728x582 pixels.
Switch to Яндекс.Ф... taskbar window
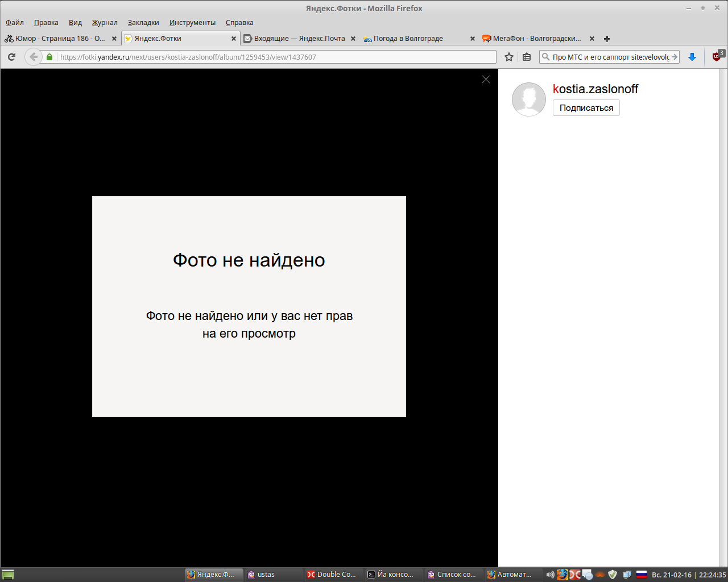click(x=214, y=575)
